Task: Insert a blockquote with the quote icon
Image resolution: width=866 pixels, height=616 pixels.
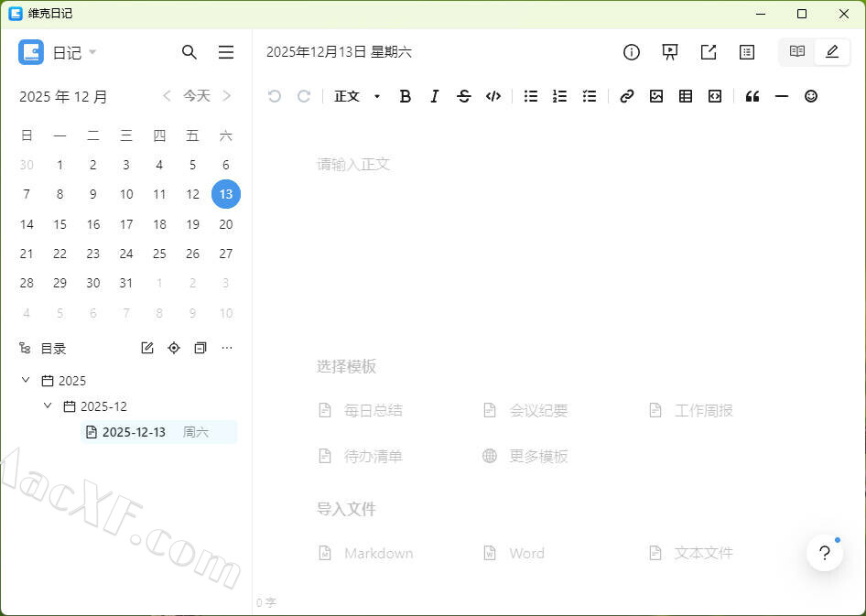Action: coord(752,96)
